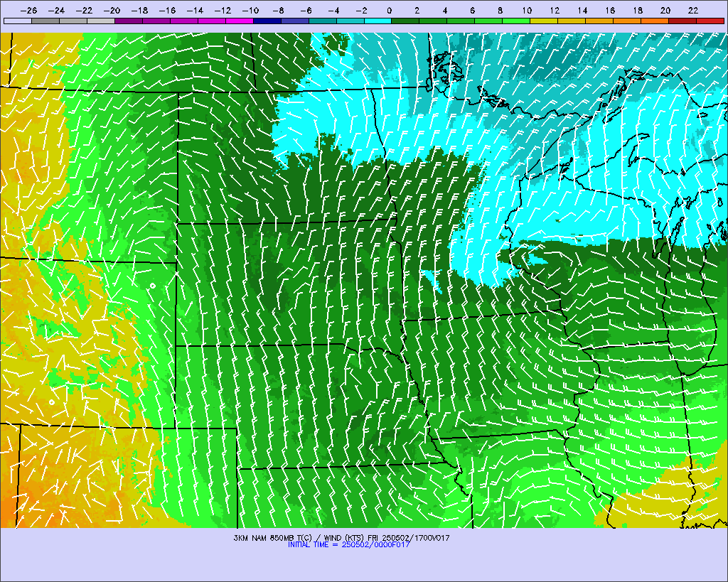Choose the light gray swatch between -22 and -20
Screen dimensions: 728x582
(x=101, y=21)
